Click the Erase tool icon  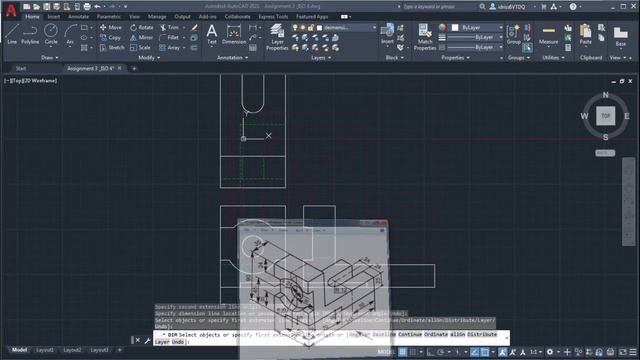click(x=194, y=27)
